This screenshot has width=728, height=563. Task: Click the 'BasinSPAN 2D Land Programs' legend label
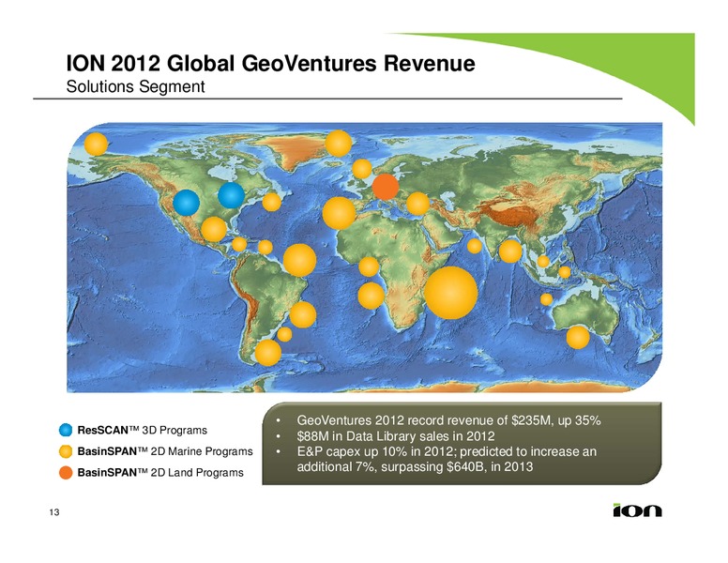160,472
